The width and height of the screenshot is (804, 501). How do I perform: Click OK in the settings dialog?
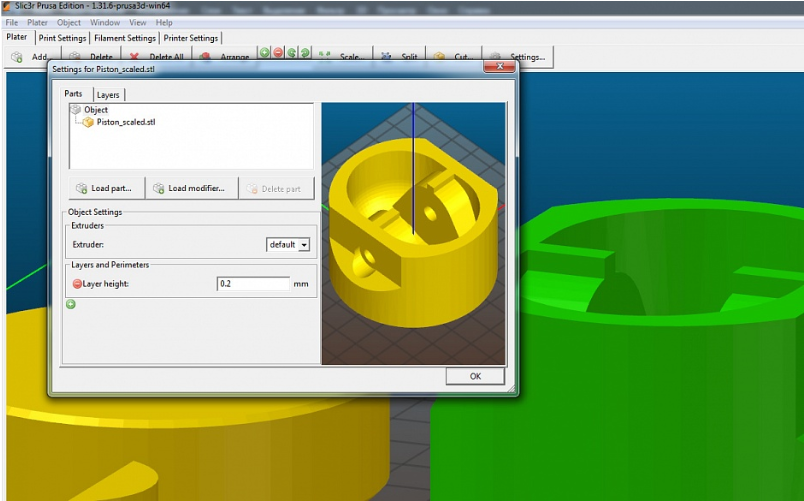click(x=475, y=376)
